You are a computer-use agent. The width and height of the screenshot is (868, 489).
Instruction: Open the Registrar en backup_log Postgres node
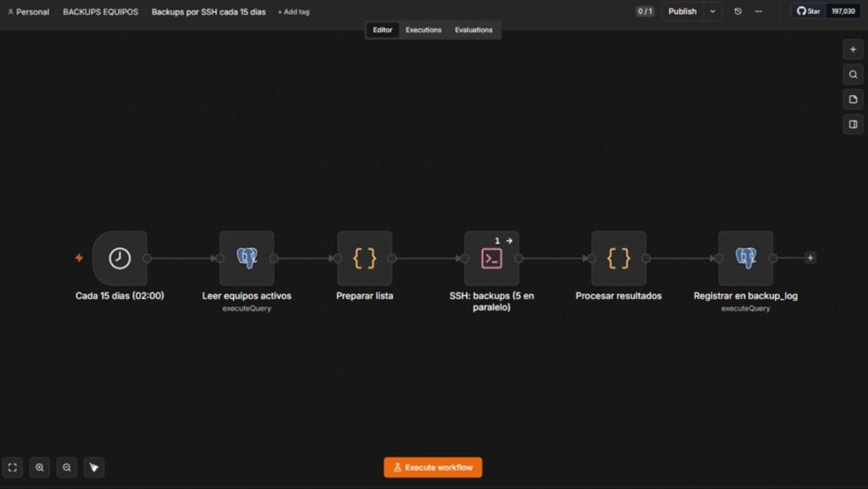tap(745, 258)
